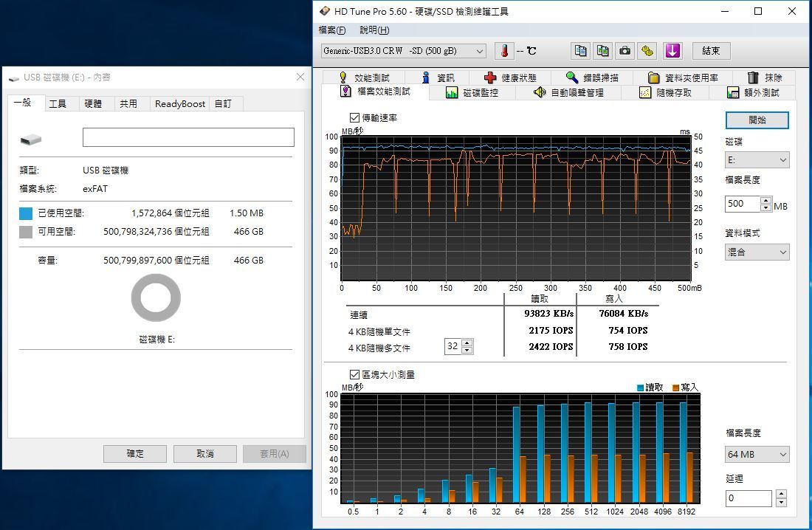Open the 檔案(F) menu
The height and width of the screenshot is (530, 812).
331,30
